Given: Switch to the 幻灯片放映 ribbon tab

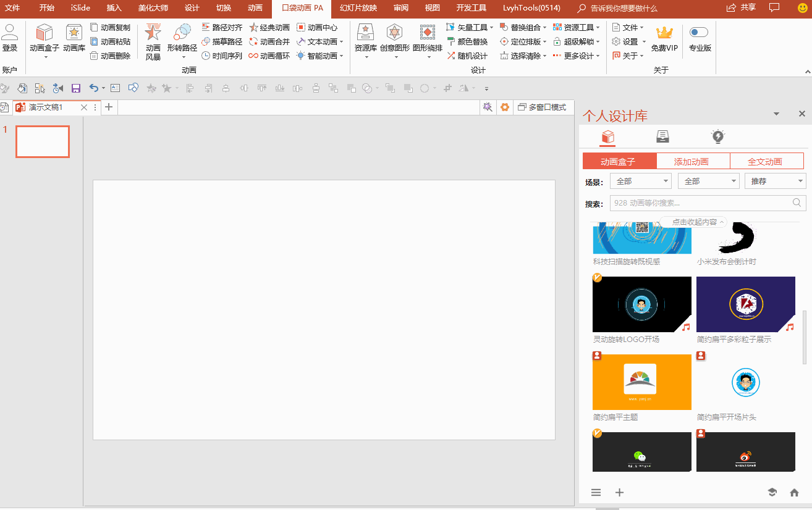Looking at the screenshot, I should tap(358, 8).
